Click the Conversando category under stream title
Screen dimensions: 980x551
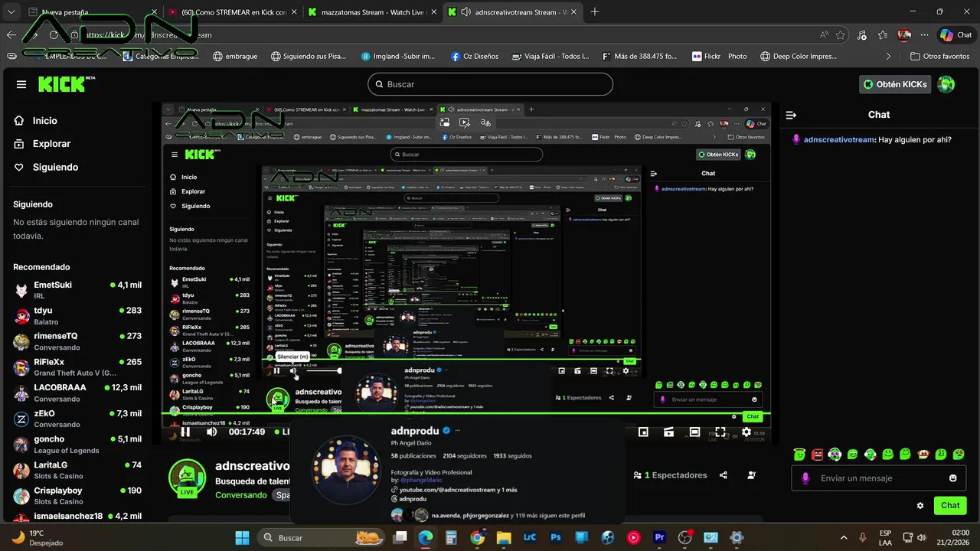click(241, 495)
